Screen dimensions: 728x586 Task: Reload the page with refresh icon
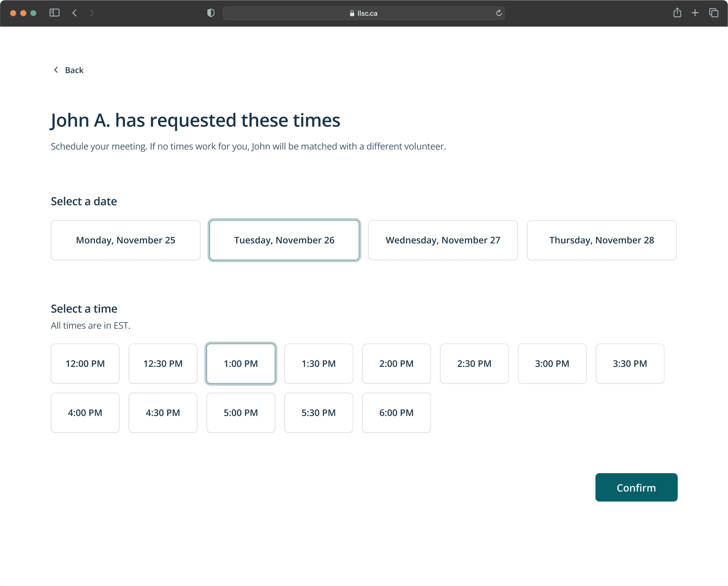499,13
